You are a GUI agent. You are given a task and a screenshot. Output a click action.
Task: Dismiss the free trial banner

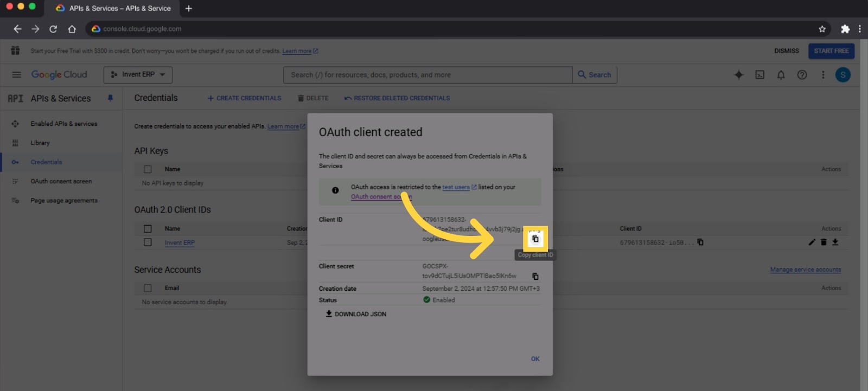pyautogui.click(x=786, y=51)
